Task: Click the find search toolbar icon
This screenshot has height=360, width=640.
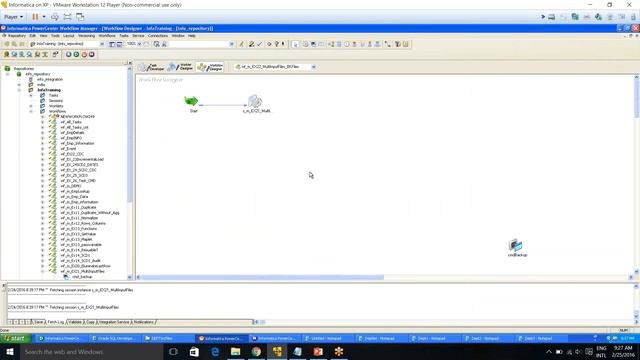Action: click(157, 44)
